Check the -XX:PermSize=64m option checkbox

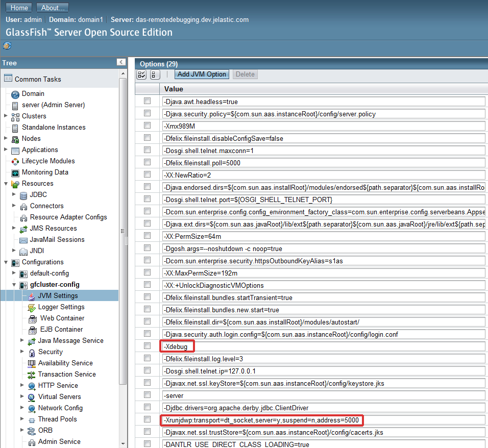(x=147, y=236)
